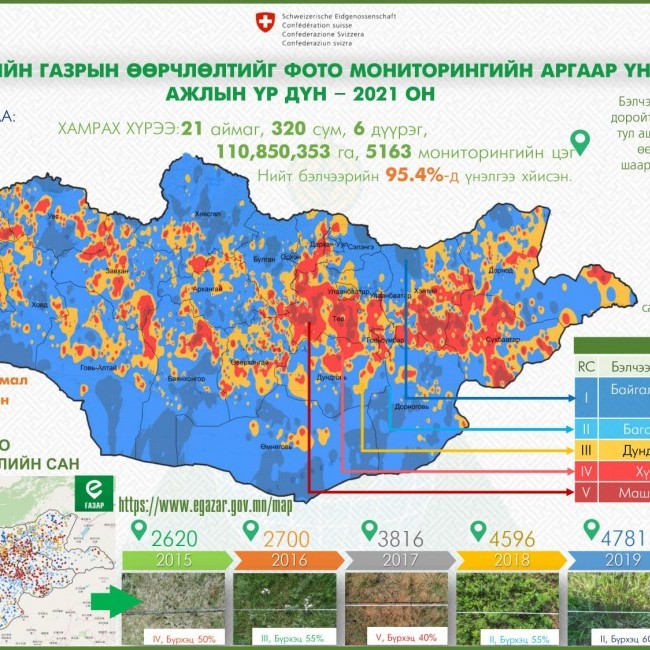650x650 pixels.
Task: Click the Завхан province label
Action: (116, 271)
